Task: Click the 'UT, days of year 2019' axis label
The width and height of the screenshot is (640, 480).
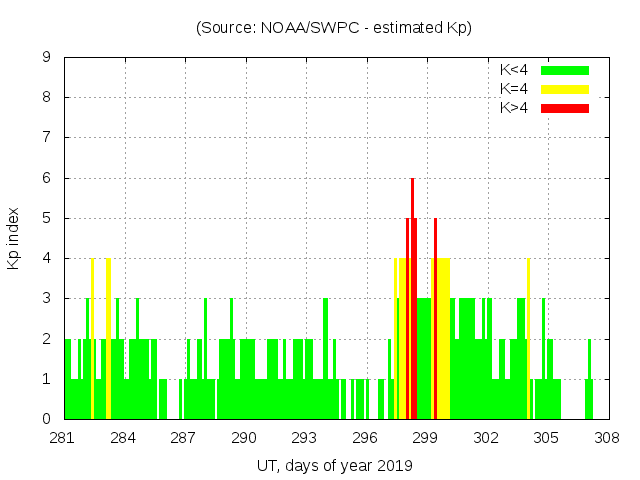Action: (334, 465)
